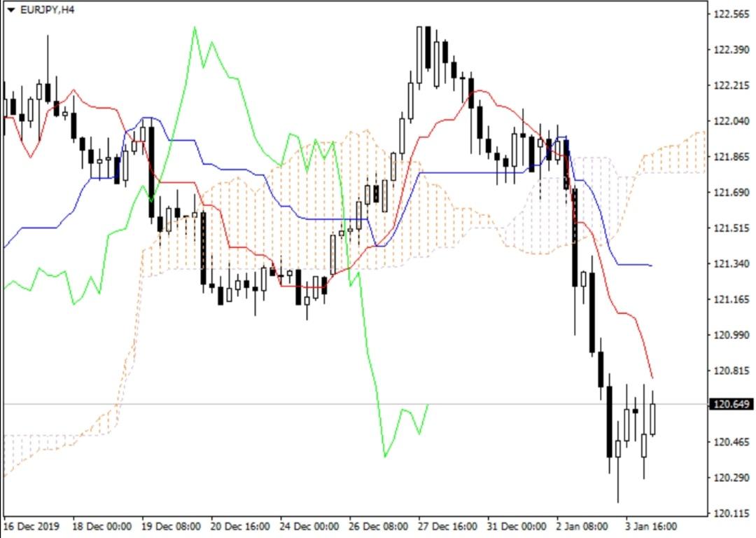Click the 27 Dec 16:00 time label

click(449, 526)
